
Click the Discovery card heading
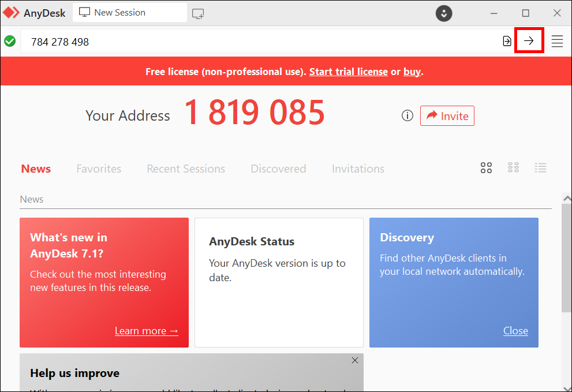point(407,238)
